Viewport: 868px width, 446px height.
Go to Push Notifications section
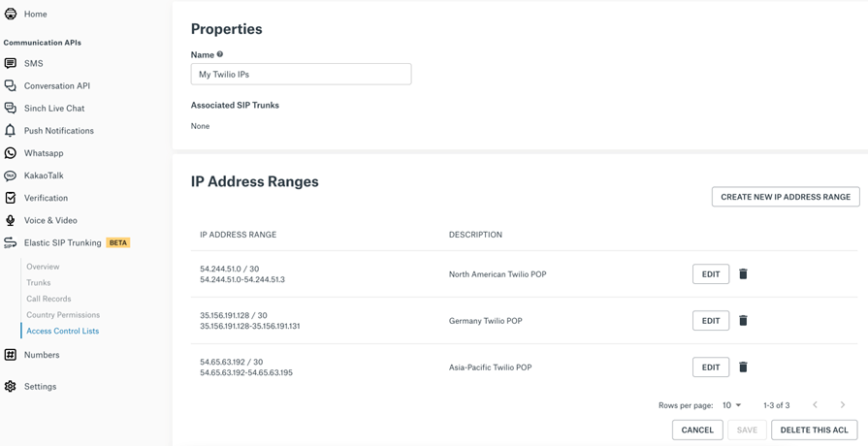pos(58,131)
